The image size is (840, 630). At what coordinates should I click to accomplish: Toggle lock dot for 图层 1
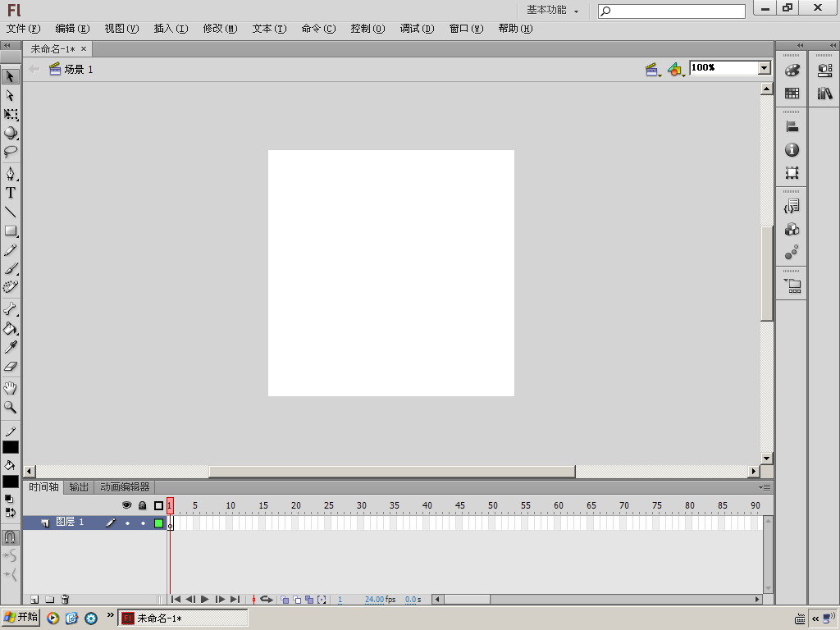pos(143,523)
